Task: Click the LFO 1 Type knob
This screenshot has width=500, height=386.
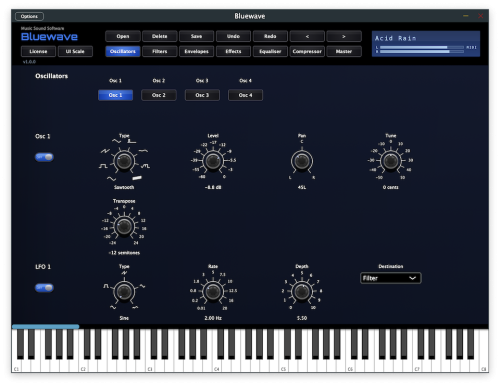Action: tap(124, 292)
